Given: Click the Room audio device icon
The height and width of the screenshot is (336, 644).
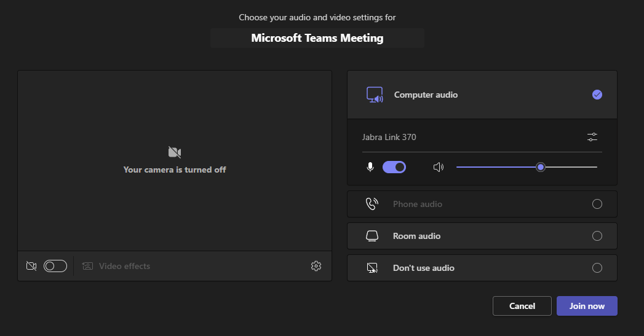Looking at the screenshot, I should click(x=372, y=236).
